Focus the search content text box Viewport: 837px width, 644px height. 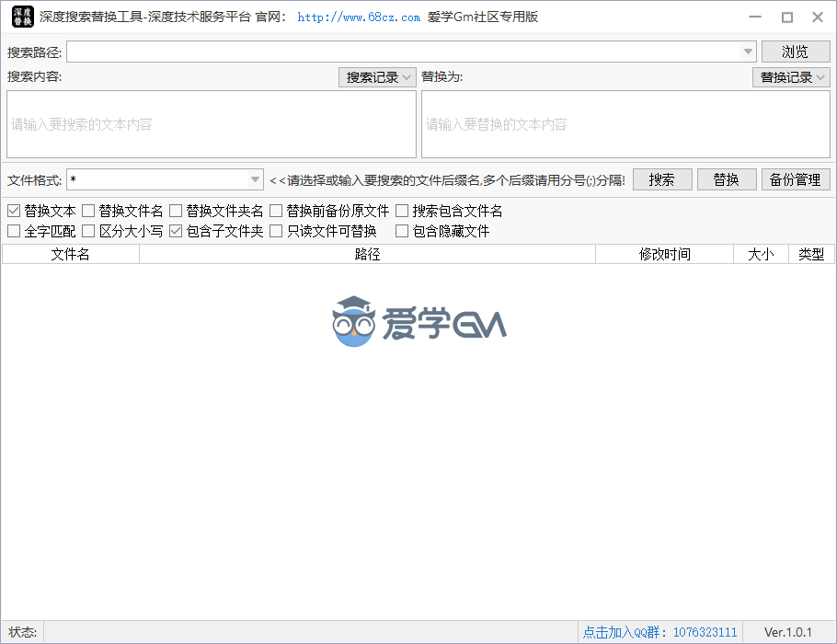click(212, 124)
